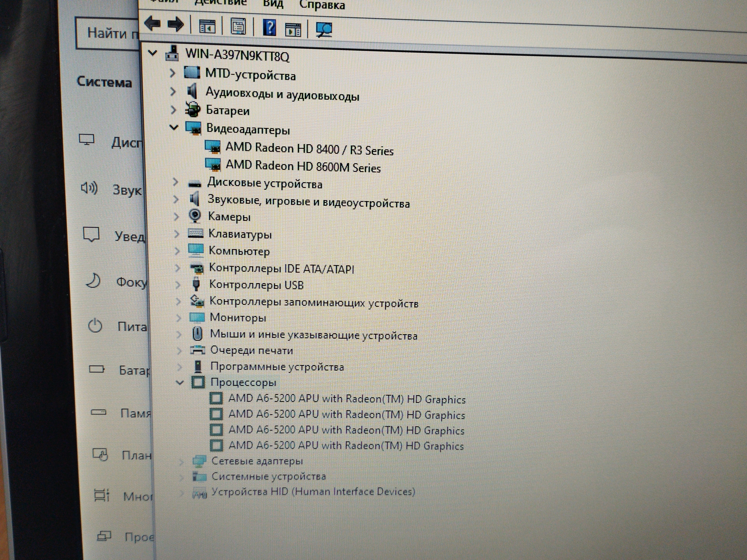747x560 pixels.
Task: Click the blue Help question-mark toolbar icon
Action: (270, 28)
